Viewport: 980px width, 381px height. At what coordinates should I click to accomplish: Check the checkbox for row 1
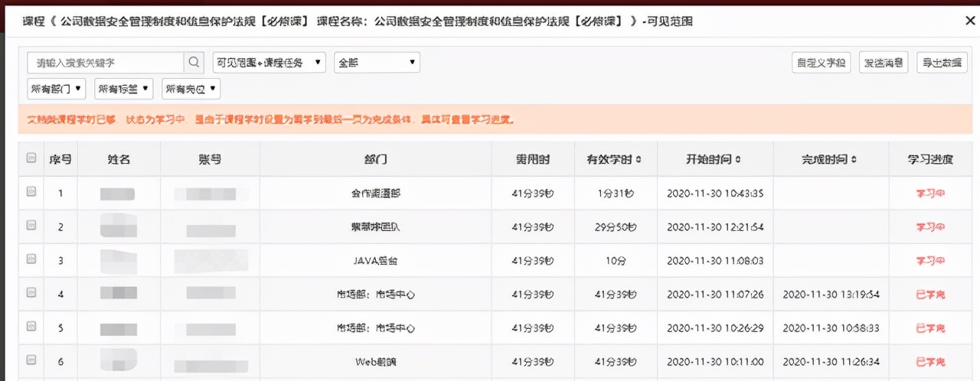pos(31,192)
